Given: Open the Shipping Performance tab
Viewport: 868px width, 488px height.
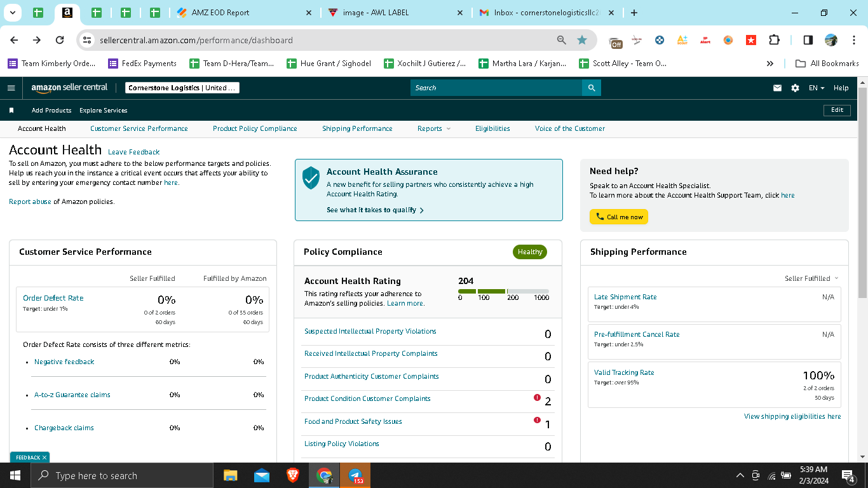Looking at the screenshot, I should coord(357,128).
